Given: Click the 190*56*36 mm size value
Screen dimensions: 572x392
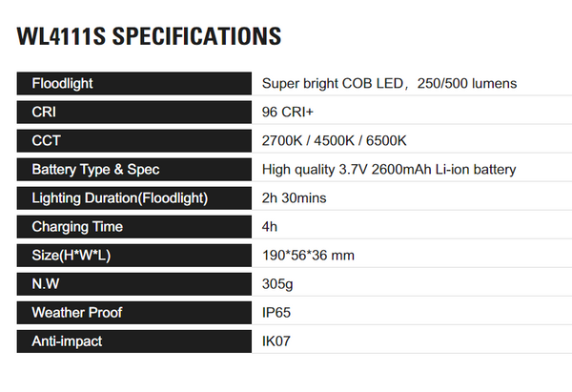Looking at the screenshot, I should coord(308,256).
